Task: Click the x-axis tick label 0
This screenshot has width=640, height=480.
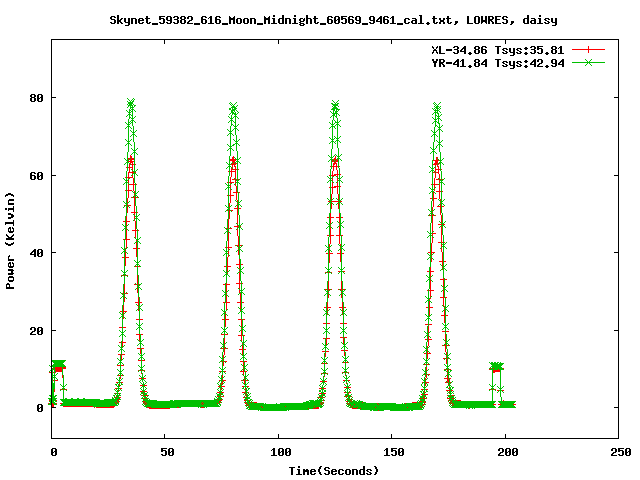Action: coord(54,452)
